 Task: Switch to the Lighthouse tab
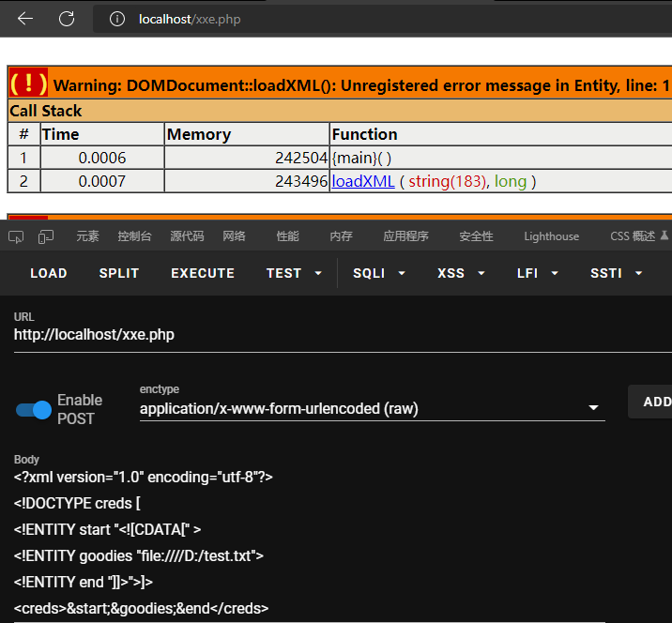coord(551,236)
